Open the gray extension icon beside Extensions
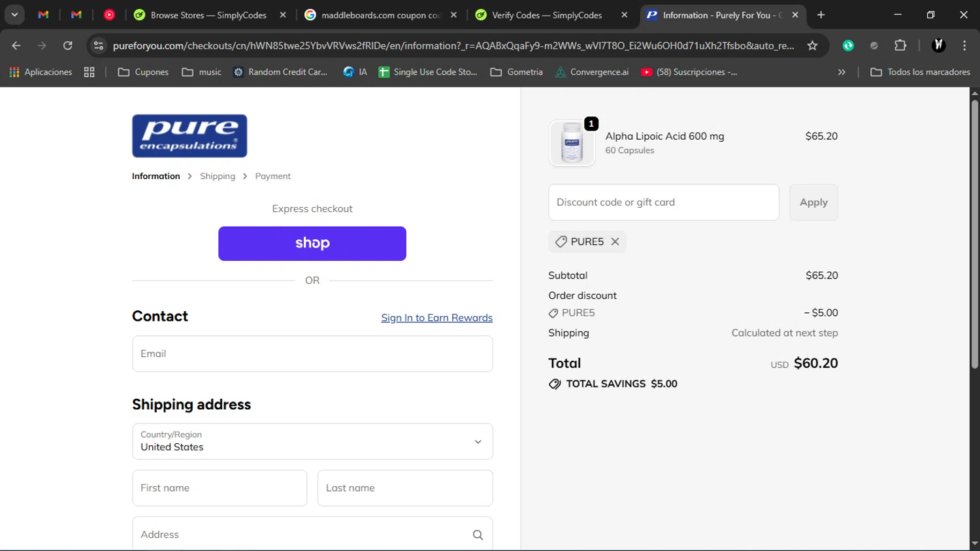 (x=874, y=45)
